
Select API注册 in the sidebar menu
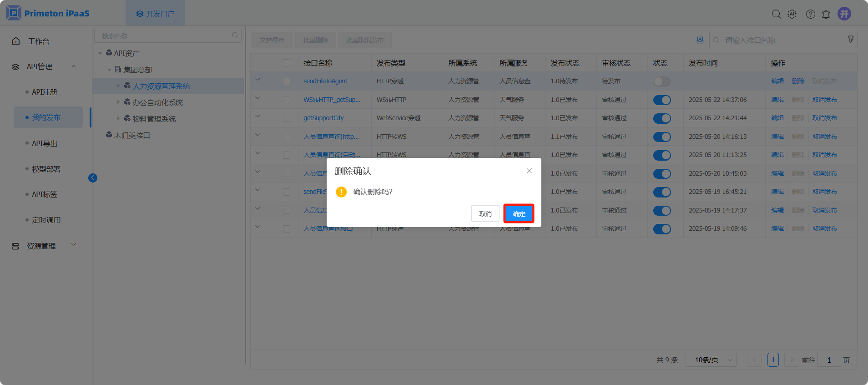[x=45, y=92]
